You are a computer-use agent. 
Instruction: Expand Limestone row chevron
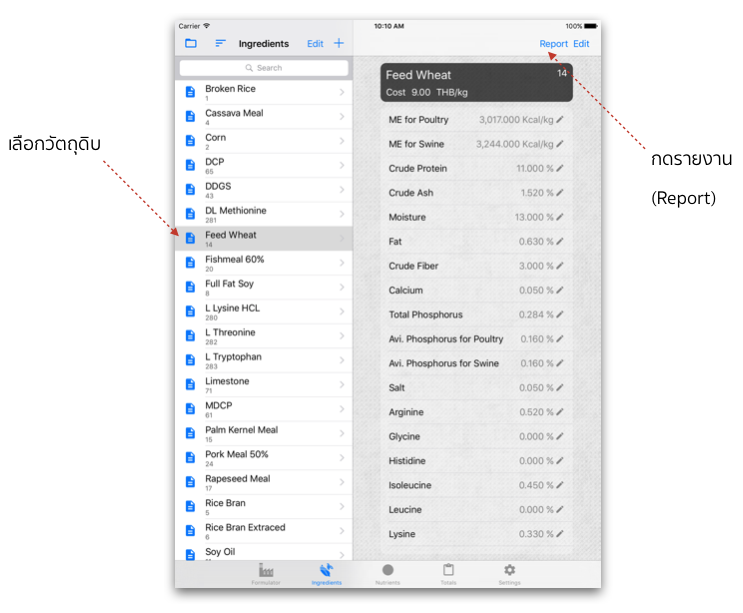point(342,385)
